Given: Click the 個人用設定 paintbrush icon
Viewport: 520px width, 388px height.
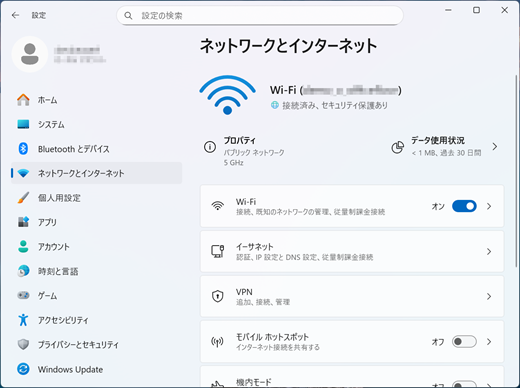Looking at the screenshot, I should pyautogui.click(x=23, y=198).
